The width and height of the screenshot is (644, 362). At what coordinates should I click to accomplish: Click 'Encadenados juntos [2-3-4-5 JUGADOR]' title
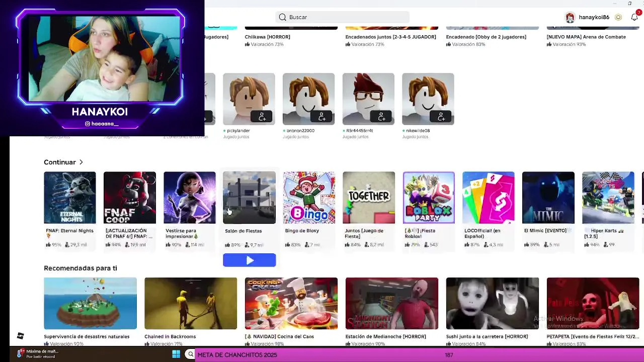click(x=391, y=37)
